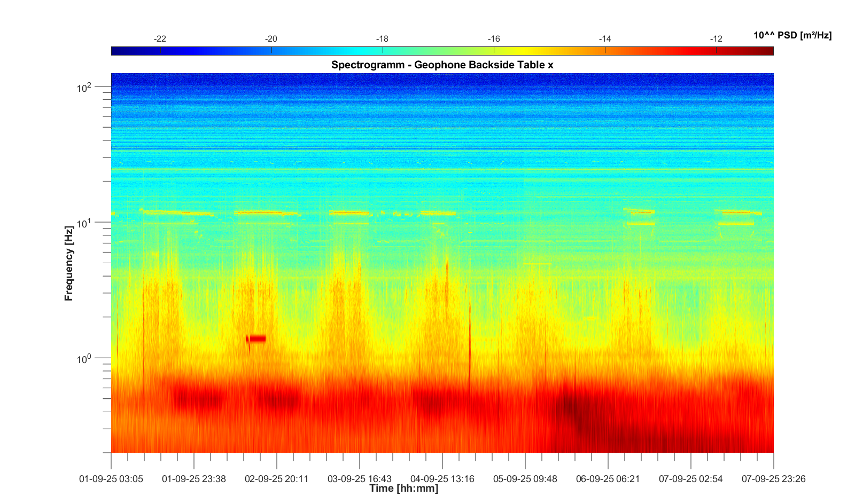Click the small red blob near 1.4 Hz
The image size is (855, 504).
[x=257, y=338]
